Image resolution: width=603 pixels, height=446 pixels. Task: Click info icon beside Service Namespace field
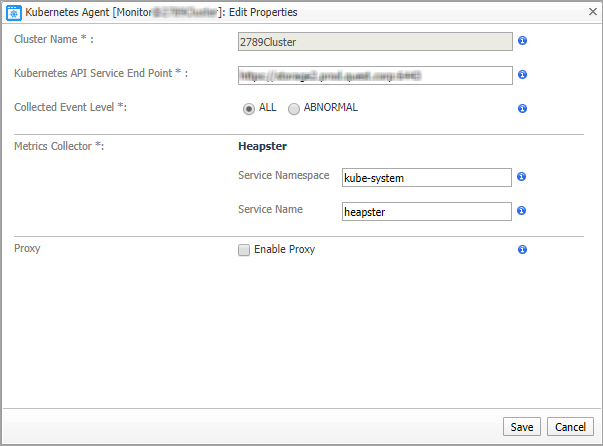(522, 177)
